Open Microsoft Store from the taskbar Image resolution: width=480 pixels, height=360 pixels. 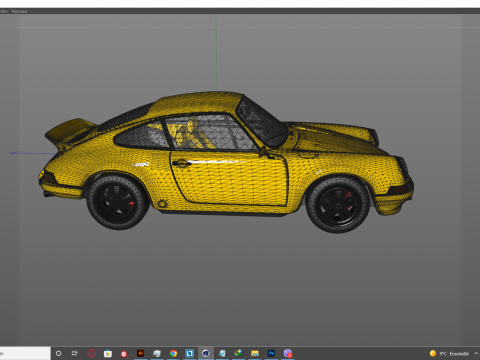pos(108,353)
